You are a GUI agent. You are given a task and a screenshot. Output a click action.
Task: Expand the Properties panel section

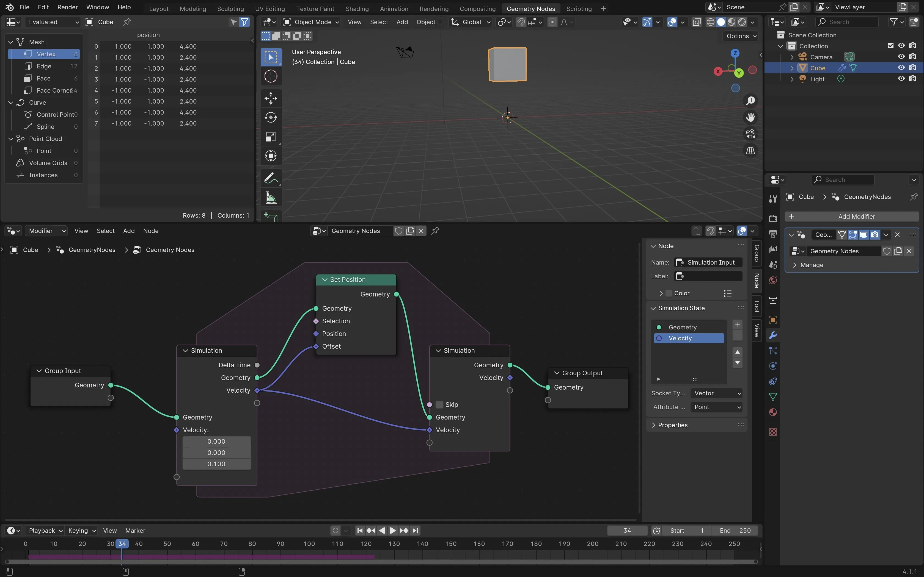click(x=672, y=425)
